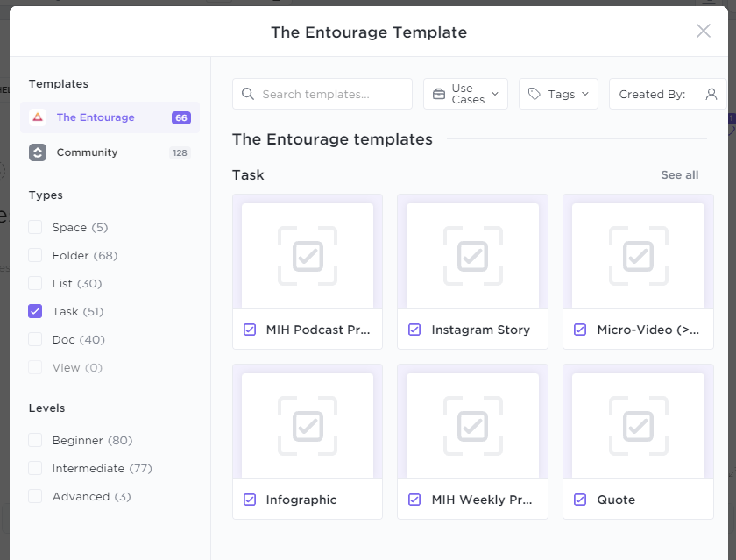Check the Advanced (3) level filter
Image resolution: width=736 pixels, height=560 pixels.
pos(35,496)
